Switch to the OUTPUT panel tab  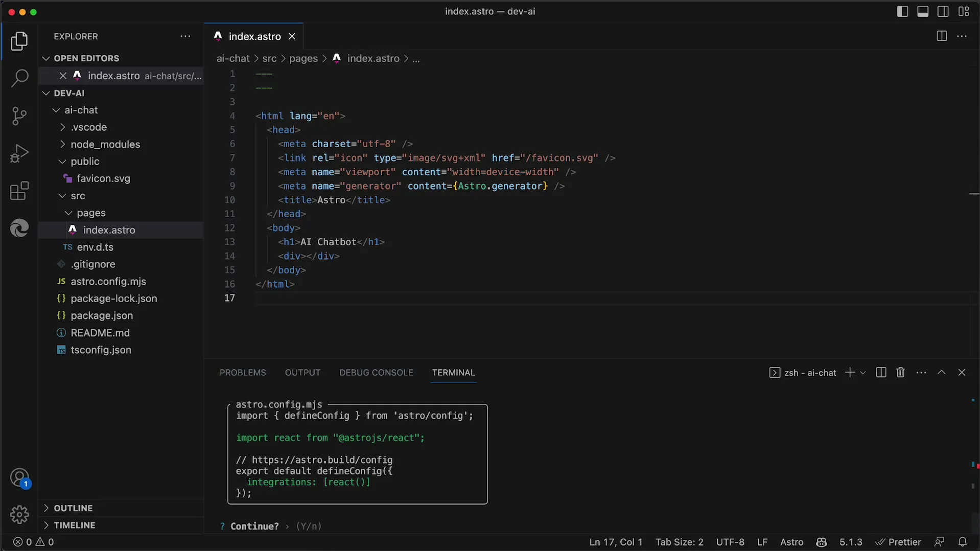coord(302,373)
